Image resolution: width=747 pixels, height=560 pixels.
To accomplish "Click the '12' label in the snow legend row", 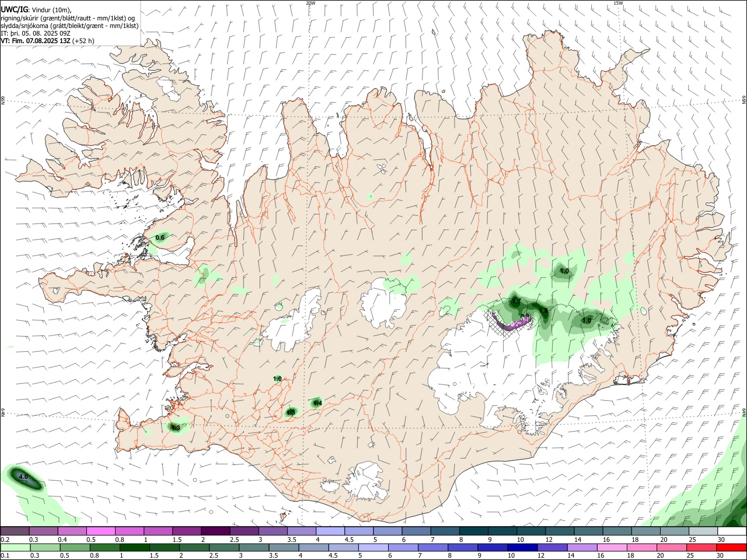I will [549, 540].
